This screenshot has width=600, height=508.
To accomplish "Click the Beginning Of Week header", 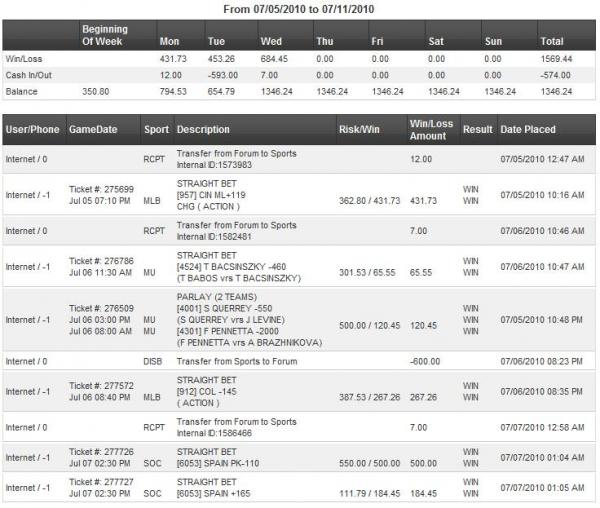I will (x=105, y=36).
